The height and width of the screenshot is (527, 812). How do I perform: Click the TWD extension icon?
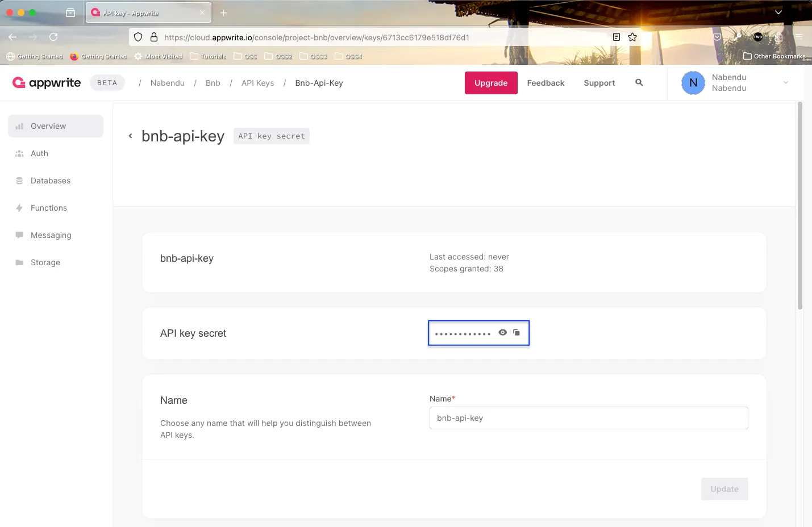point(758,37)
